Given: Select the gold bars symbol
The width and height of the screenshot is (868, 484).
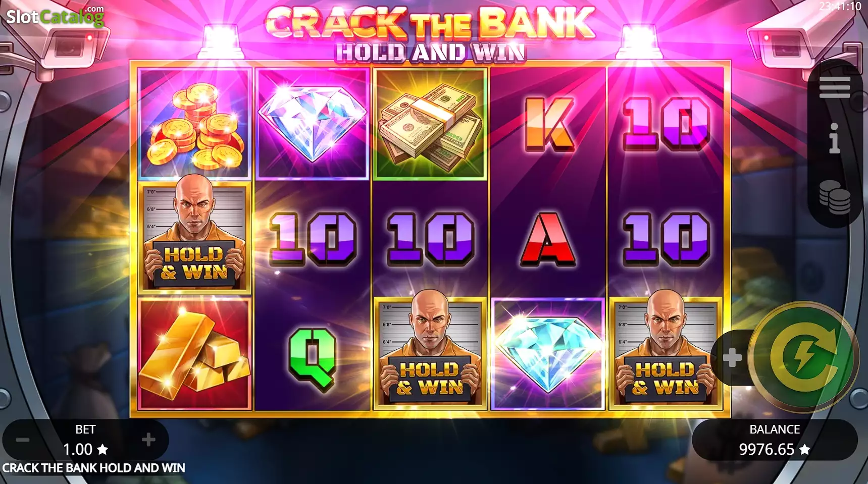Looking at the screenshot, I should [x=194, y=353].
